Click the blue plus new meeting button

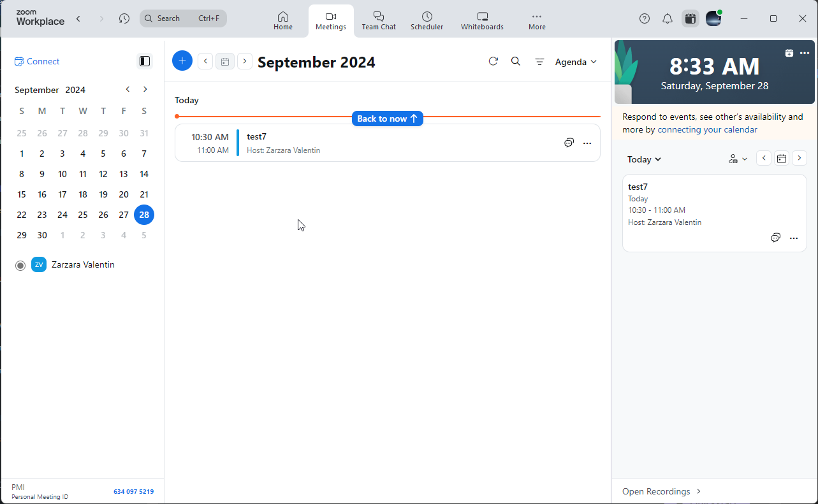click(182, 61)
